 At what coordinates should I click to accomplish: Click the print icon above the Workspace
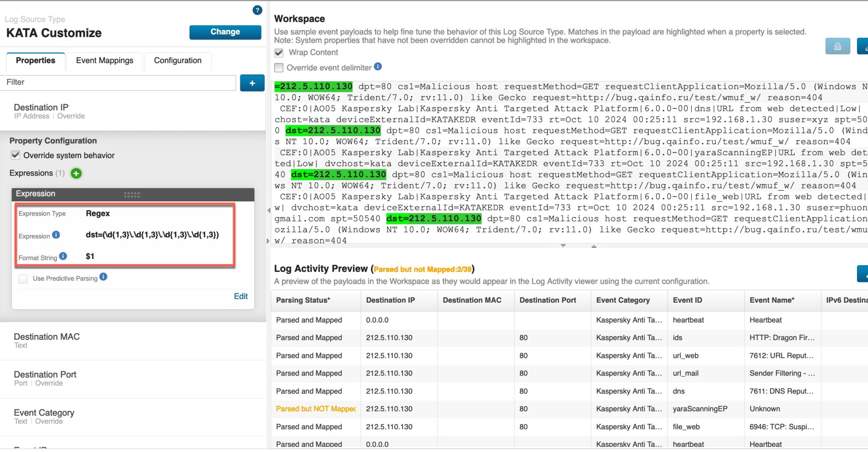[x=837, y=46]
